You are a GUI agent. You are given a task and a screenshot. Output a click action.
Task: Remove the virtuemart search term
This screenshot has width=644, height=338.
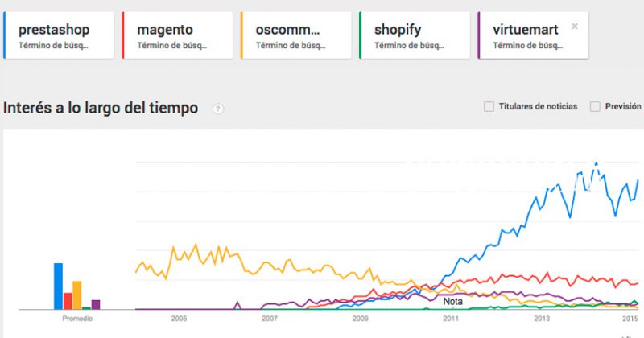(574, 26)
